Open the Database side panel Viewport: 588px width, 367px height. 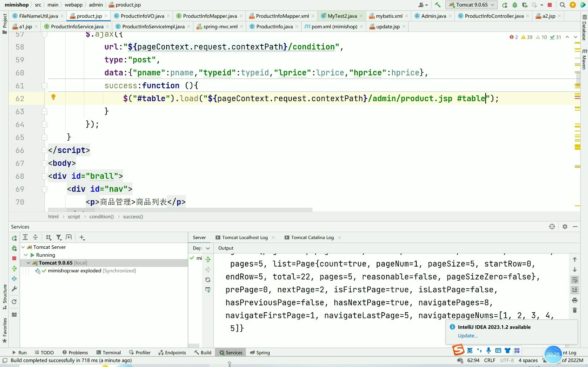click(x=584, y=28)
